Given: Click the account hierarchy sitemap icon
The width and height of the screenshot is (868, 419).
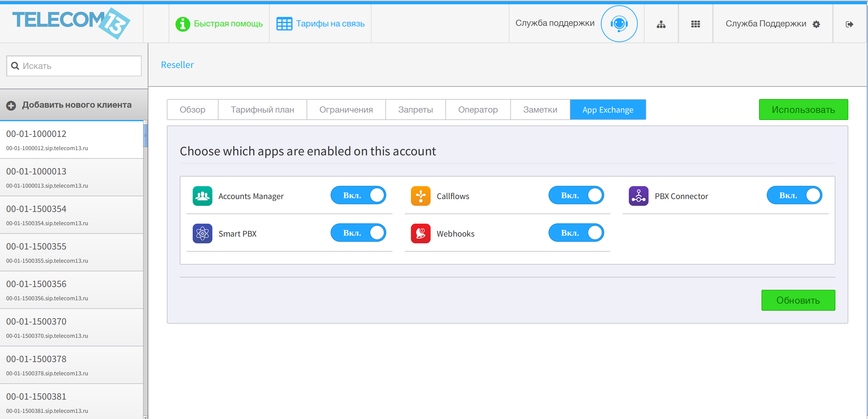Looking at the screenshot, I should (x=661, y=24).
